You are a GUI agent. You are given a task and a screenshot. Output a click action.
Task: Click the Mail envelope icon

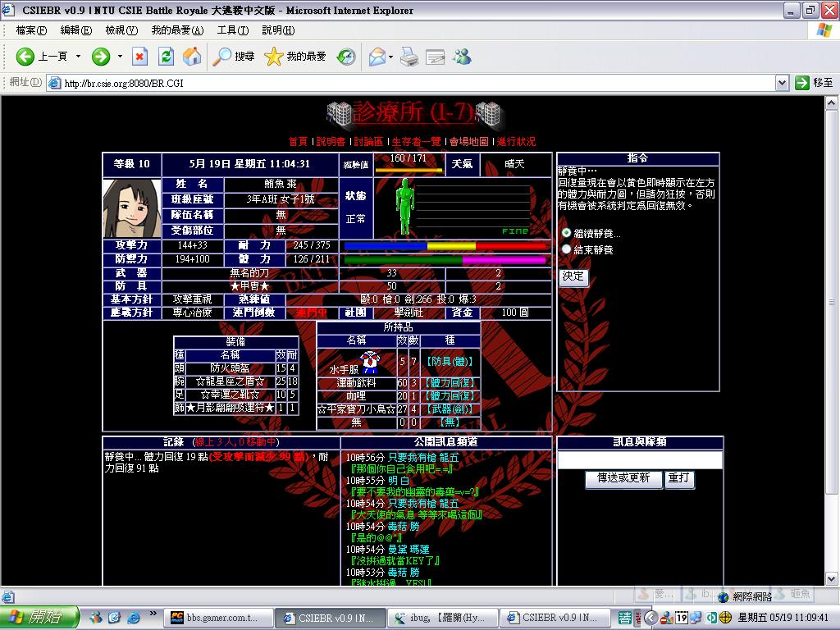pos(377,57)
